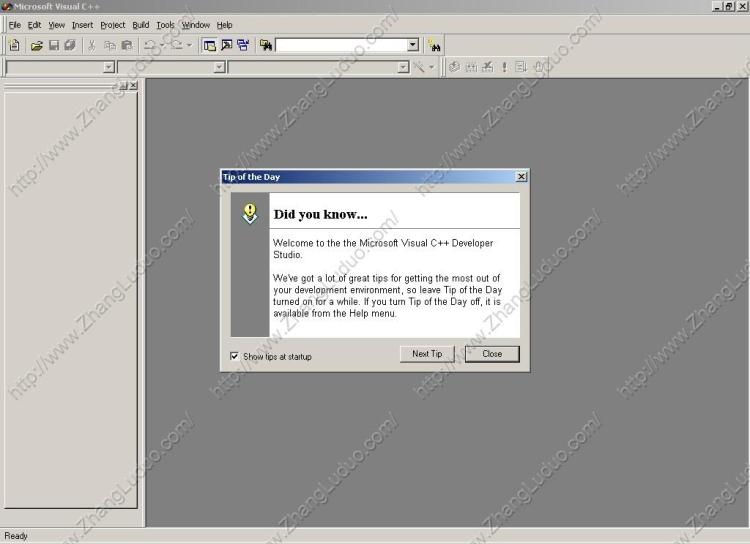Image resolution: width=750 pixels, height=544 pixels.
Task: Close Tip of the Day via title X
Action: click(x=521, y=177)
